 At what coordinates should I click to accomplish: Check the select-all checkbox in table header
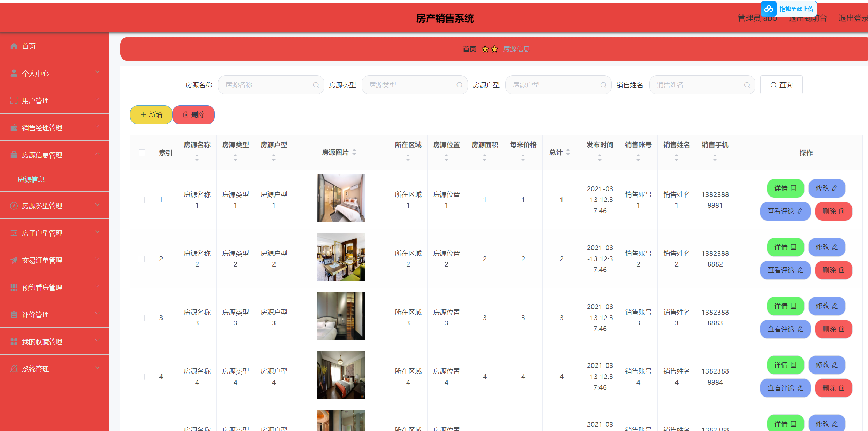point(142,153)
